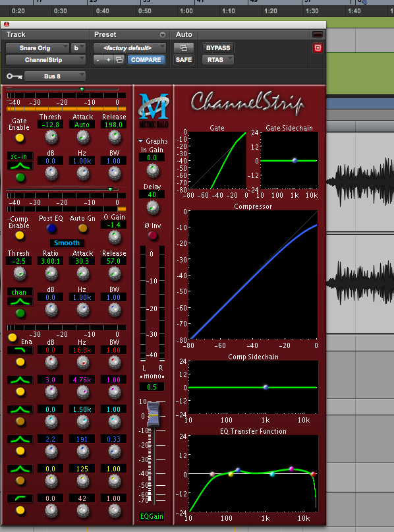Open the Preset settings menu arrow

(x=163, y=34)
